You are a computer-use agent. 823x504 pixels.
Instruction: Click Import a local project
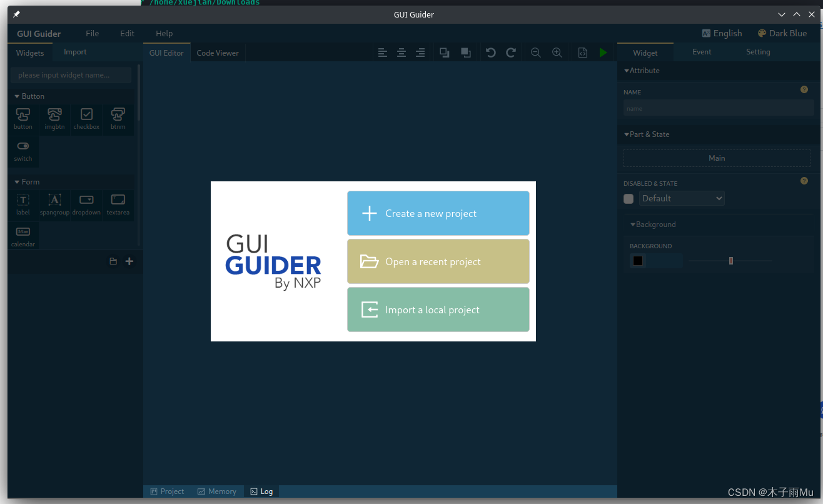(x=438, y=310)
